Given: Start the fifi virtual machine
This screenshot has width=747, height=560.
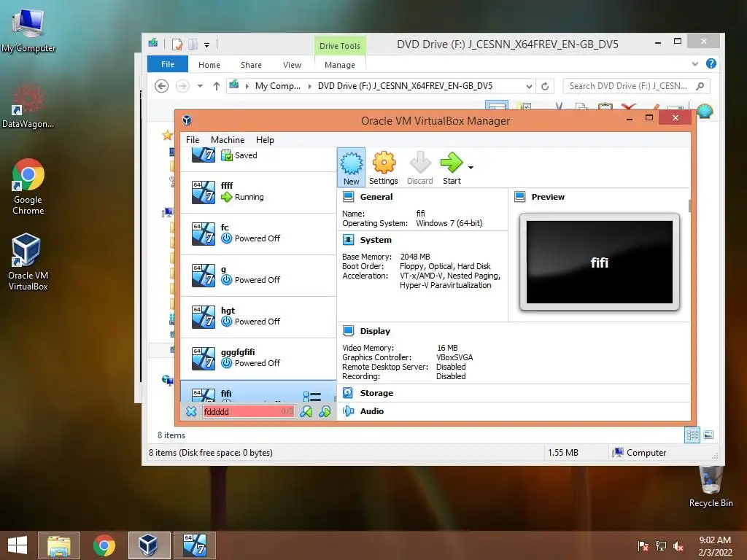Looking at the screenshot, I should point(452,168).
